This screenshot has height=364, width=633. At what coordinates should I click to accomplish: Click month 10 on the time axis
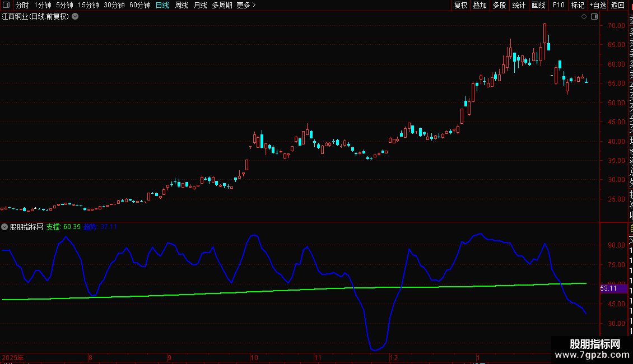tap(254, 357)
